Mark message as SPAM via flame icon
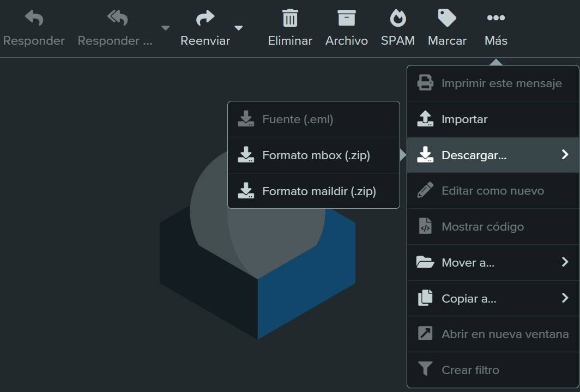 (x=398, y=18)
